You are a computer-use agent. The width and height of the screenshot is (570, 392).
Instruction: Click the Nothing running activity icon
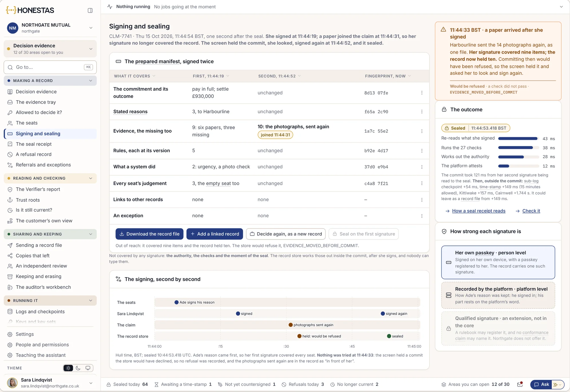(110, 7)
